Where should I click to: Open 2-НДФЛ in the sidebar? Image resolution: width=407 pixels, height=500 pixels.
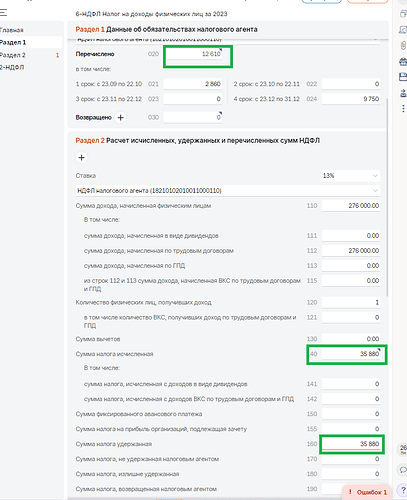coord(12,67)
